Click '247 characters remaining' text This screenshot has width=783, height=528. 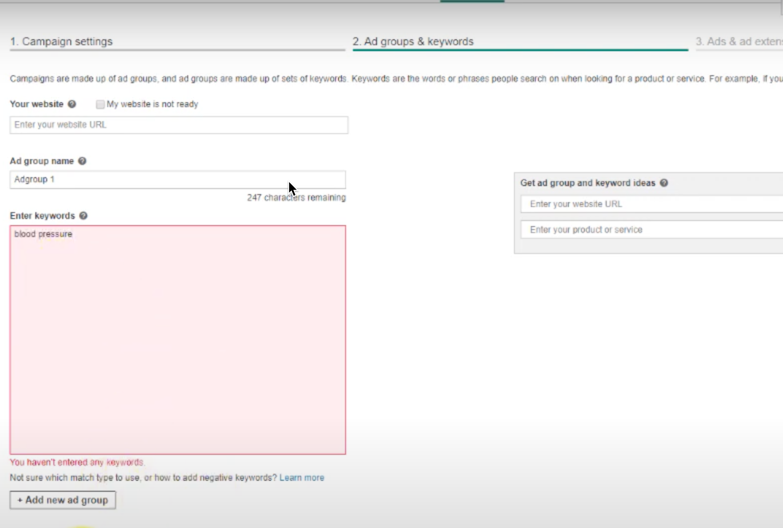(x=296, y=197)
